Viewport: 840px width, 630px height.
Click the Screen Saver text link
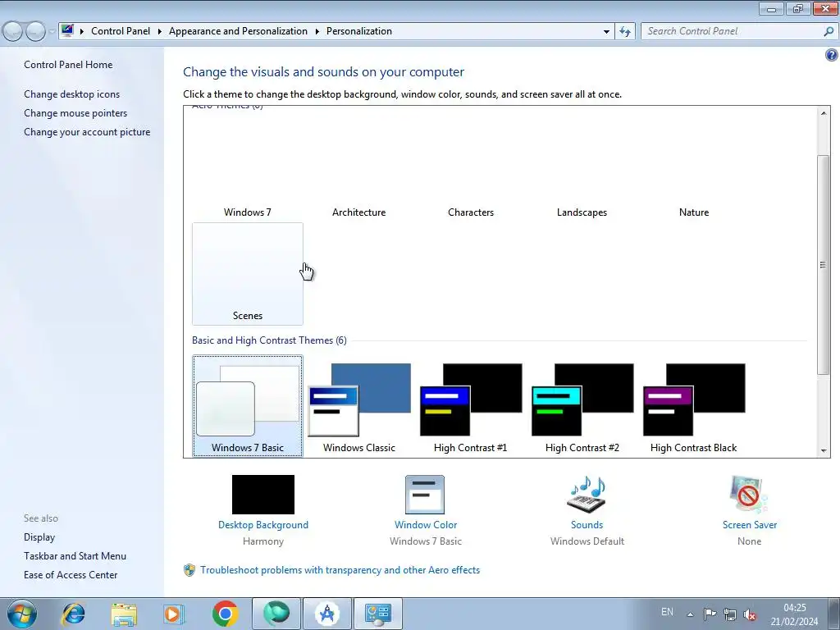tap(750, 525)
